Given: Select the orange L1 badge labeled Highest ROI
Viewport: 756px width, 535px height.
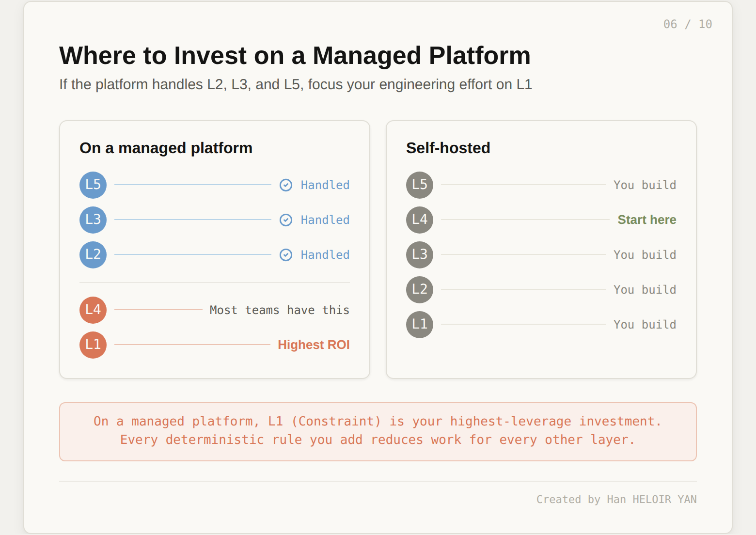Looking at the screenshot, I should (x=93, y=345).
